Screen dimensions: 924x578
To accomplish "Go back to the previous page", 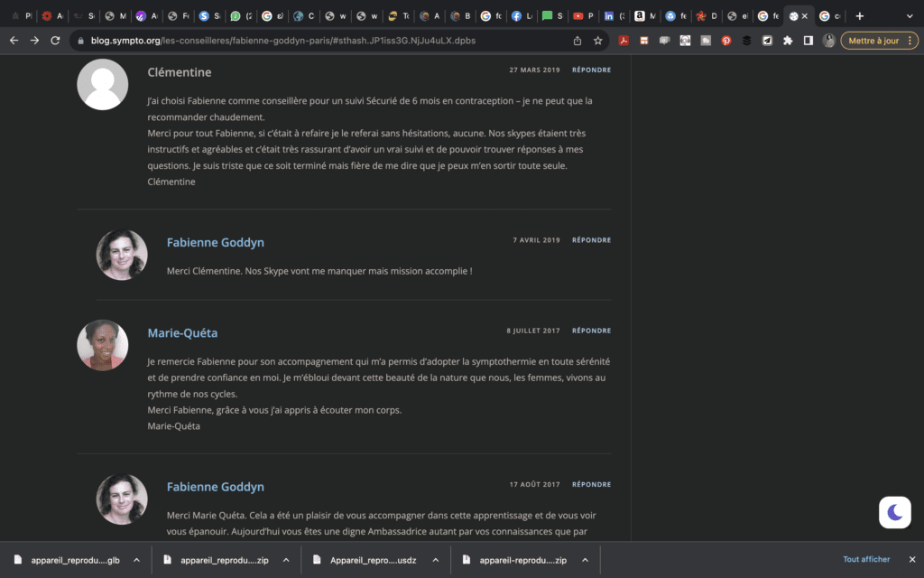I will click(14, 41).
